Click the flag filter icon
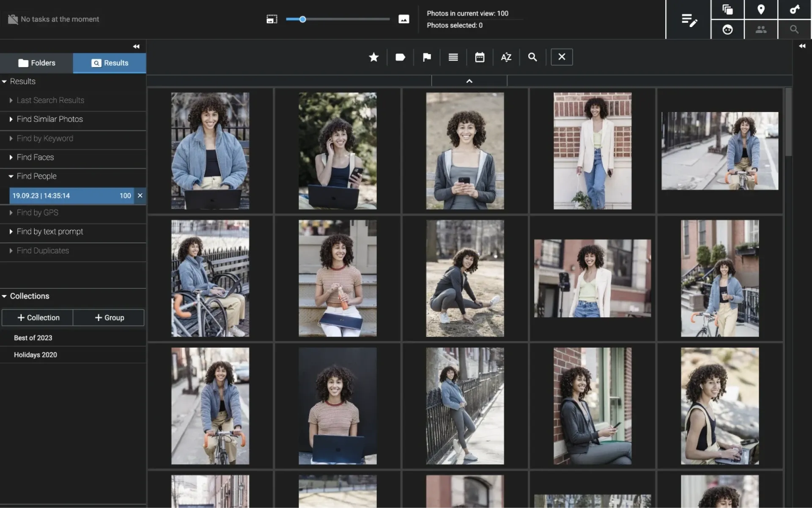 point(427,57)
